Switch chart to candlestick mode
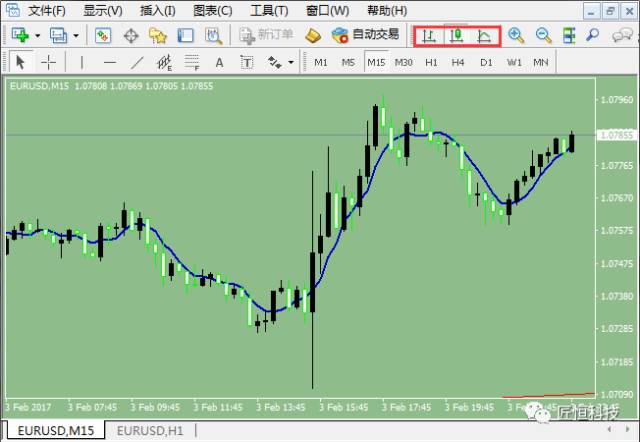 (x=457, y=35)
